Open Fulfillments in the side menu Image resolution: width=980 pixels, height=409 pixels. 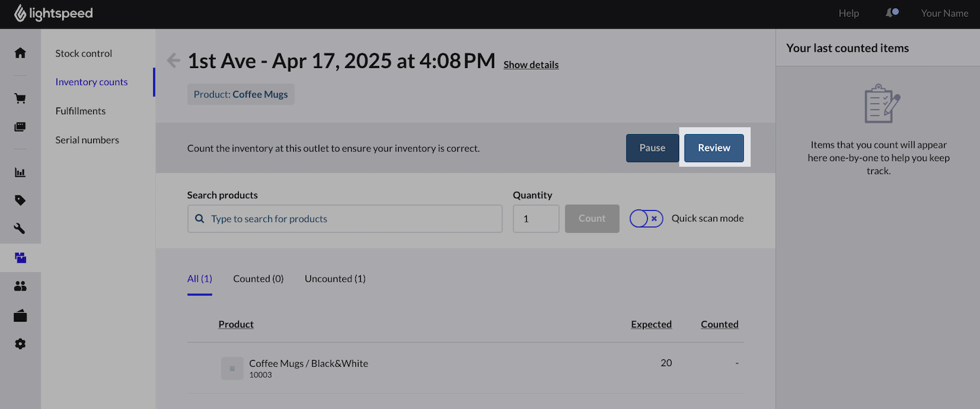click(80, 111)
